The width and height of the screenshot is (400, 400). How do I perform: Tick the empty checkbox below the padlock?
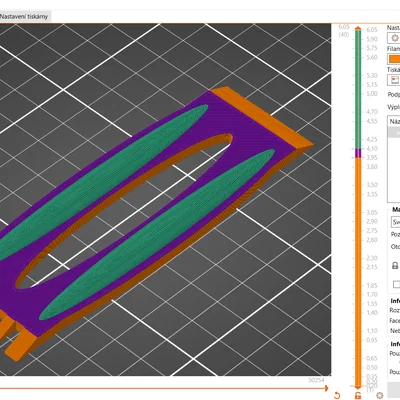pyautogui.click(x=396, y=284)
